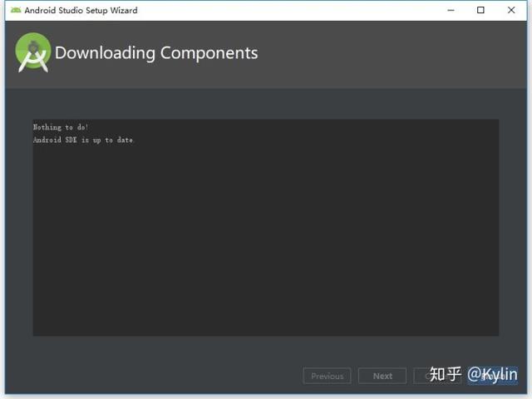Click the Next button
Screen dimensions: 532x399
pyautogui.click(x=382, y=376)
